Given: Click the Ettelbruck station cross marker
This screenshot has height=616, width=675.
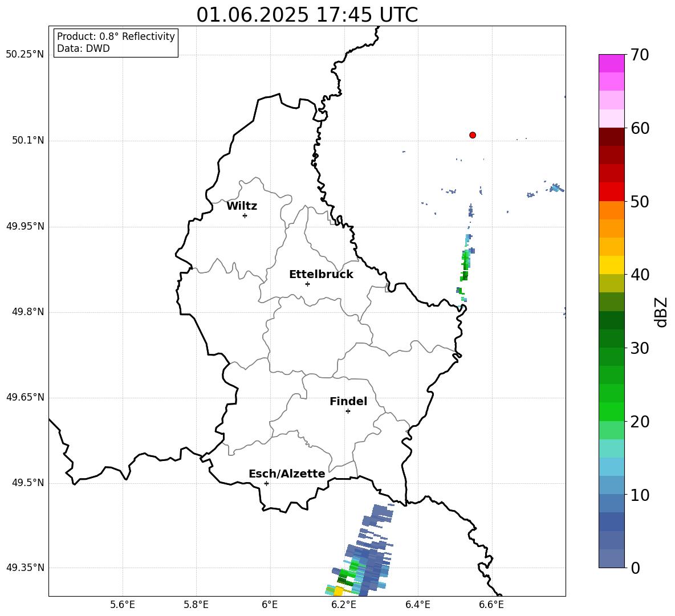Looking at the screenshot, I should click(307, 284).
